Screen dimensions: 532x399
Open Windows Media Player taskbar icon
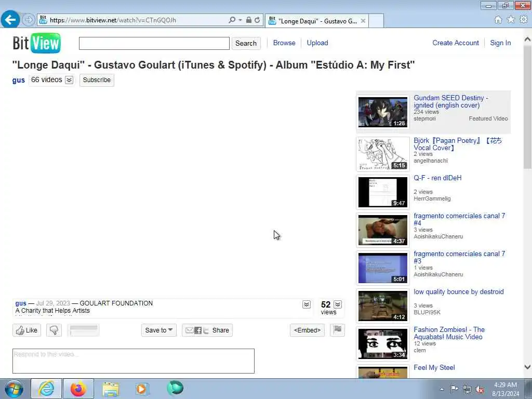click(x=142, y=389)
